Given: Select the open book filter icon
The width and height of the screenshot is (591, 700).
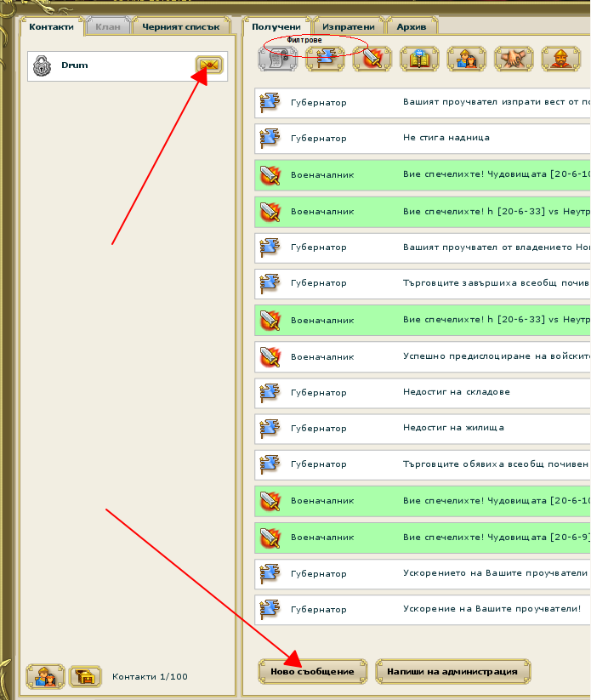Looking at the screenshot, I should point(419,59).
